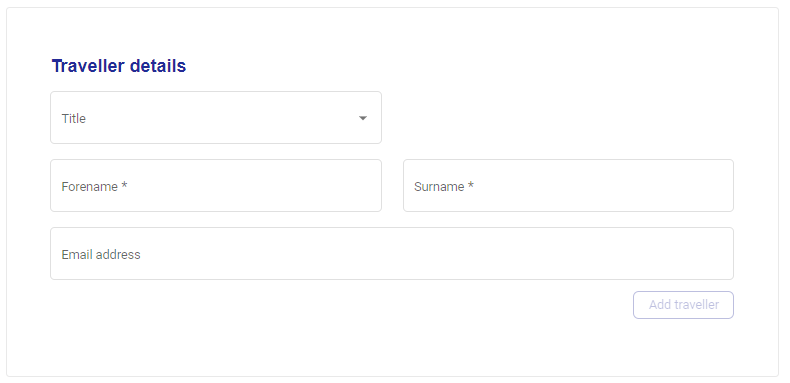Click the 'Add traveller' label text

point(684,305)
